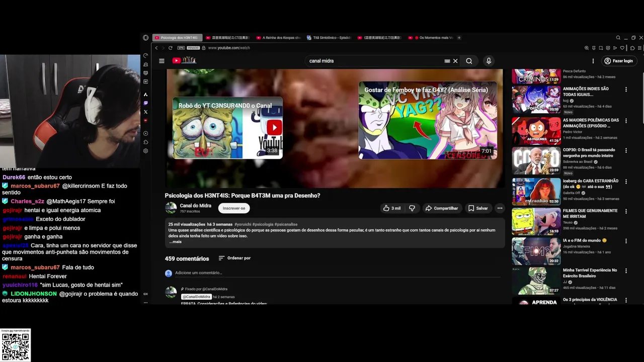
Task: Click the Compartilhar button
Action: click(442, 208)
